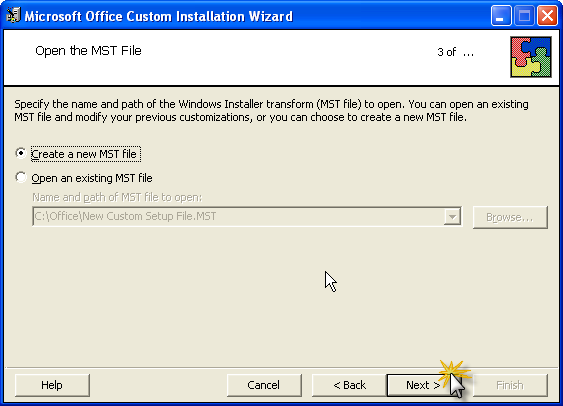
Task: Select Create a new MST file
Action: pos(21,153)
